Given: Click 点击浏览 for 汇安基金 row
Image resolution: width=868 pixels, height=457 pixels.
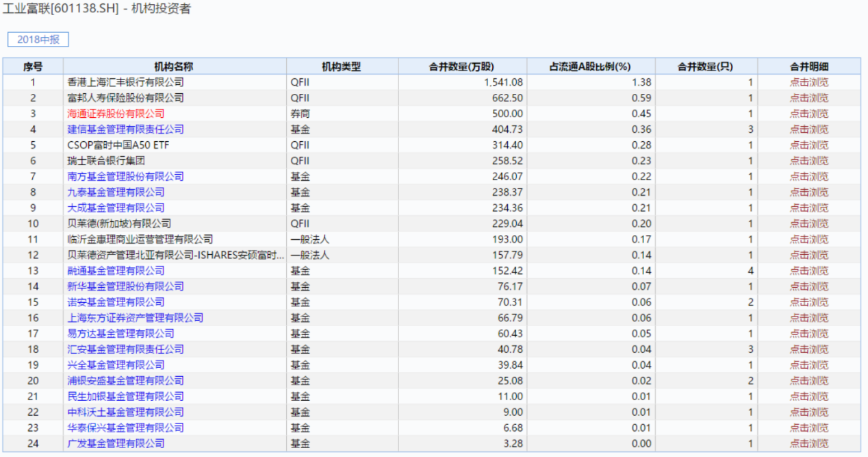Looking at the screenshot, I should (809, 349).
